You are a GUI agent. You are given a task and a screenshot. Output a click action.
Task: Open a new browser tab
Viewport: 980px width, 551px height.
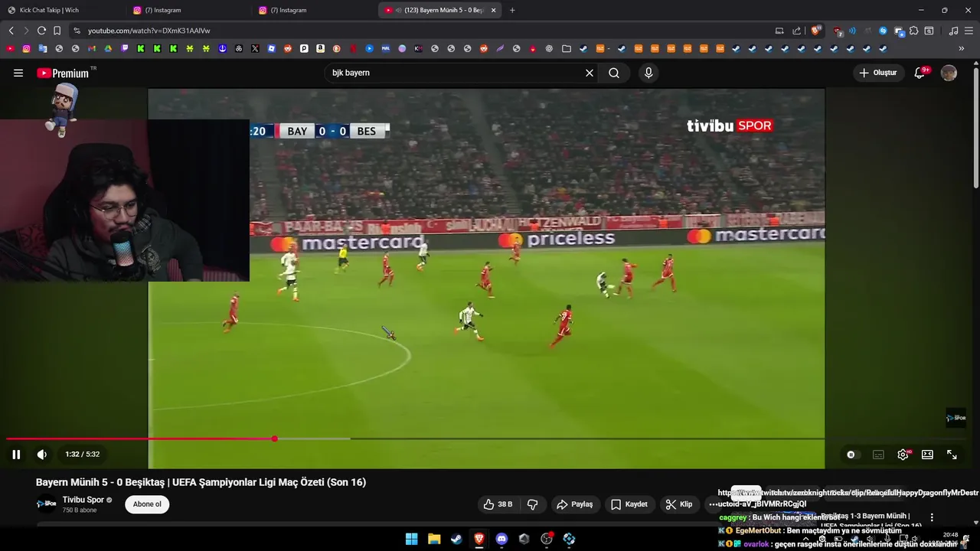(x=512, y=10)
